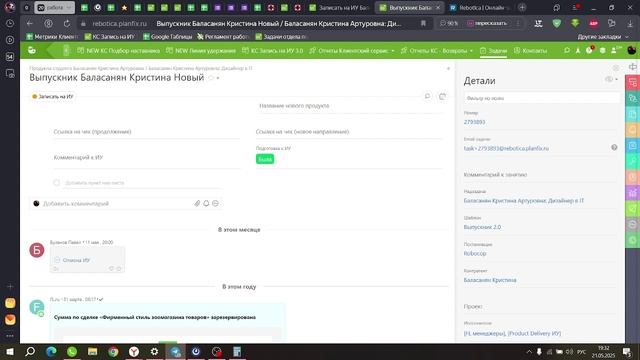
Task: Check the "Добавить пункт чек-листа" checkbox
Action: coord(57,182)
